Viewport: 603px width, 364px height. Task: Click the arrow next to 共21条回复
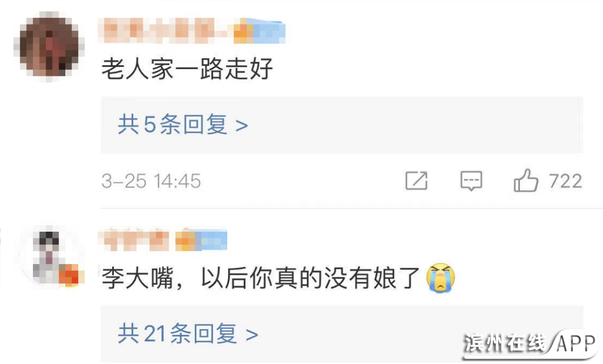pyautogui.click(x=251, y=335)
